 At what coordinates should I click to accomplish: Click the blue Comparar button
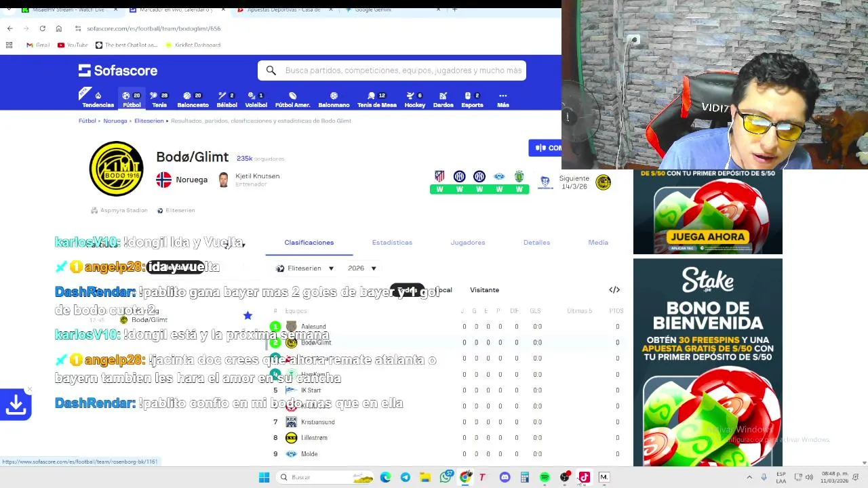(x=545, y=148)
